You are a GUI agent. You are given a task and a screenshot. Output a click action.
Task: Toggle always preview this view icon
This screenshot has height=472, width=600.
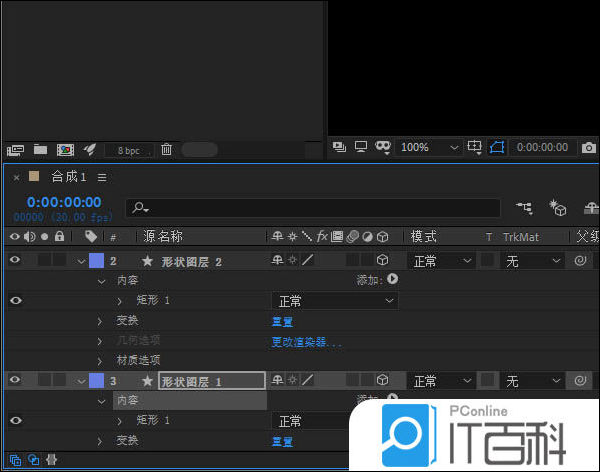pos(339,147)
